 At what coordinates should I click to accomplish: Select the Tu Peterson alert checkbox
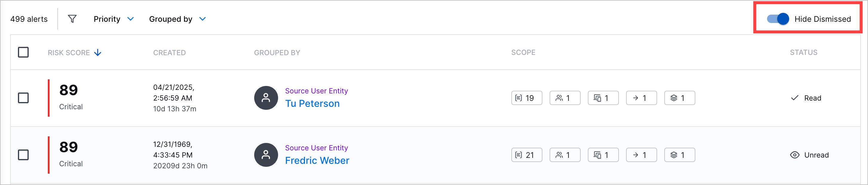(x=23, y=98)
